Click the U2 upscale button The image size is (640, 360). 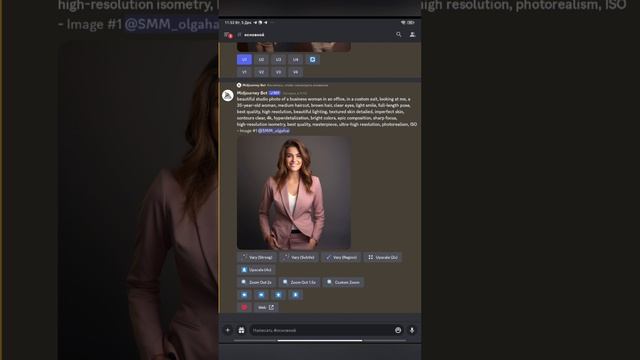(261, 60)
